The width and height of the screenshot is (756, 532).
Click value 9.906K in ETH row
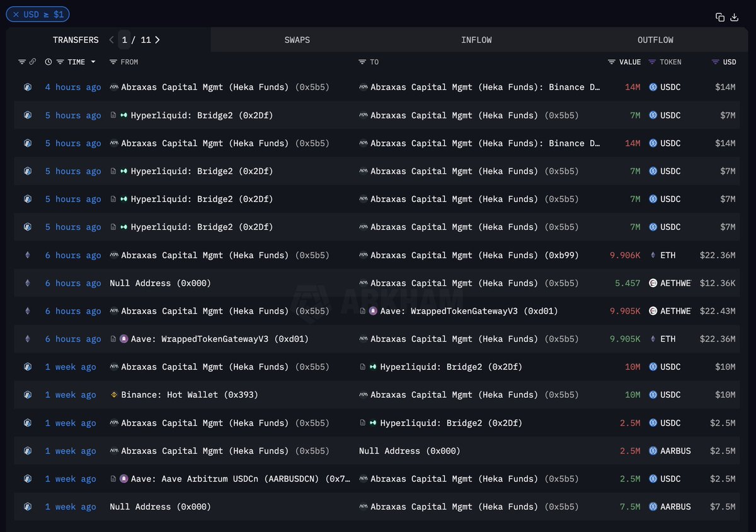tap(625, 255)
